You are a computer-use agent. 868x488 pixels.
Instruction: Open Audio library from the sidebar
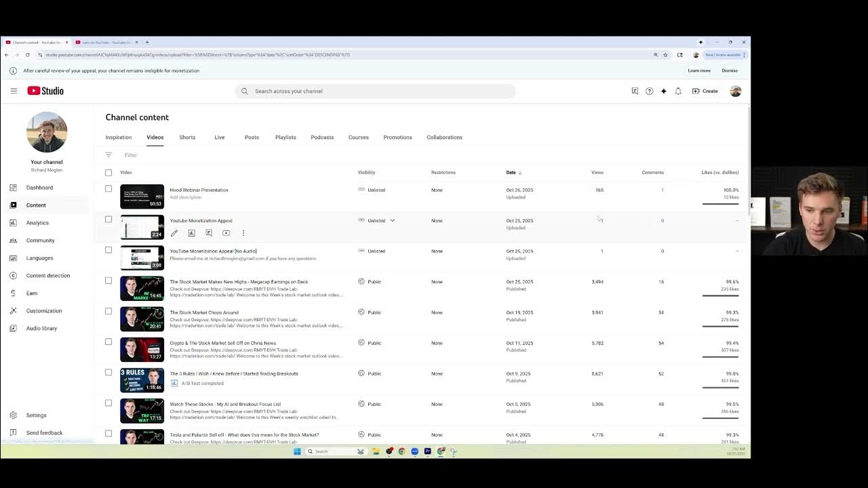tap(41, 329)
